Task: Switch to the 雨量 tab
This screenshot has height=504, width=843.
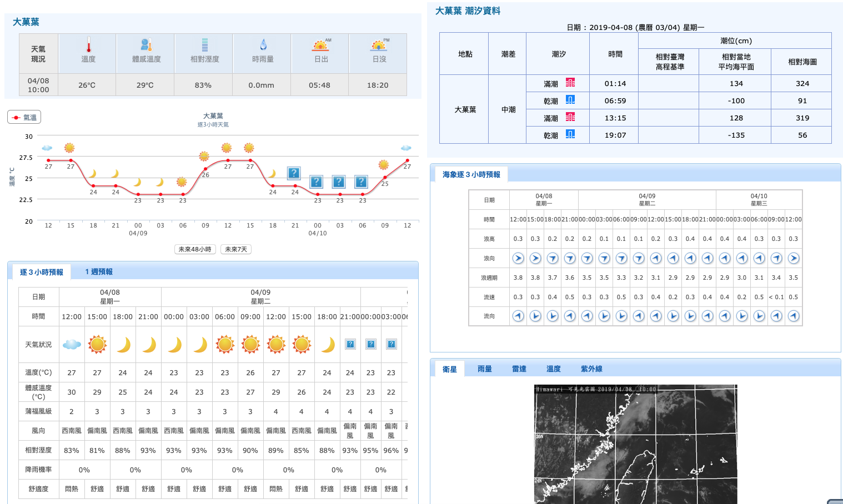Action: point(485,369)
